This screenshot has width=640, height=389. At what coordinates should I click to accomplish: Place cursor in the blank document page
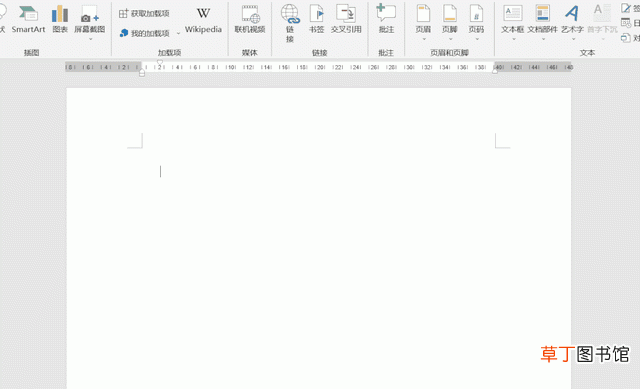click(x=319, y=238)
